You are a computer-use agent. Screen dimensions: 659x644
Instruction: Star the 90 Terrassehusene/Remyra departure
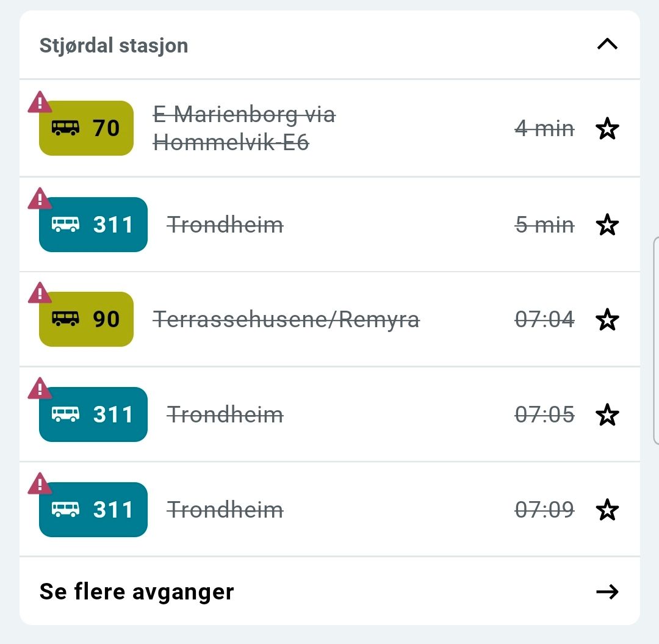coord(607,320)
